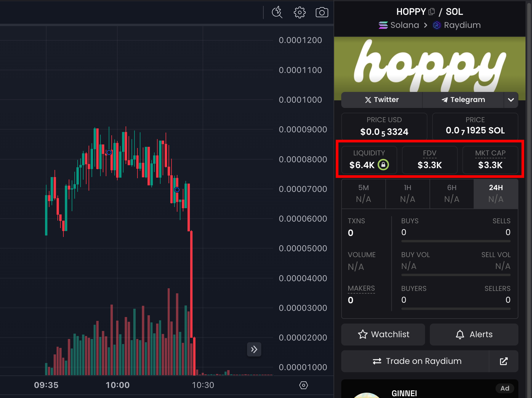Click the BUYS label
532x398 pixels.
(x=410, y=221)
